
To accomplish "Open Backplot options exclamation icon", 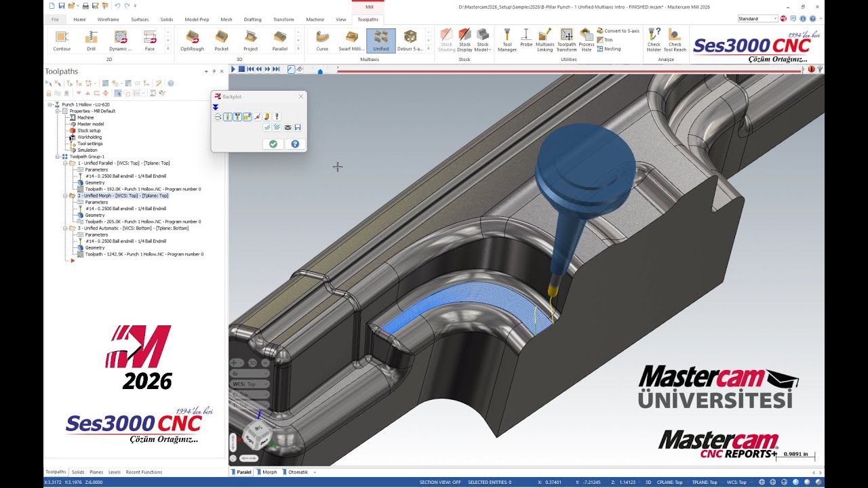I will click(x=277, y=117).
